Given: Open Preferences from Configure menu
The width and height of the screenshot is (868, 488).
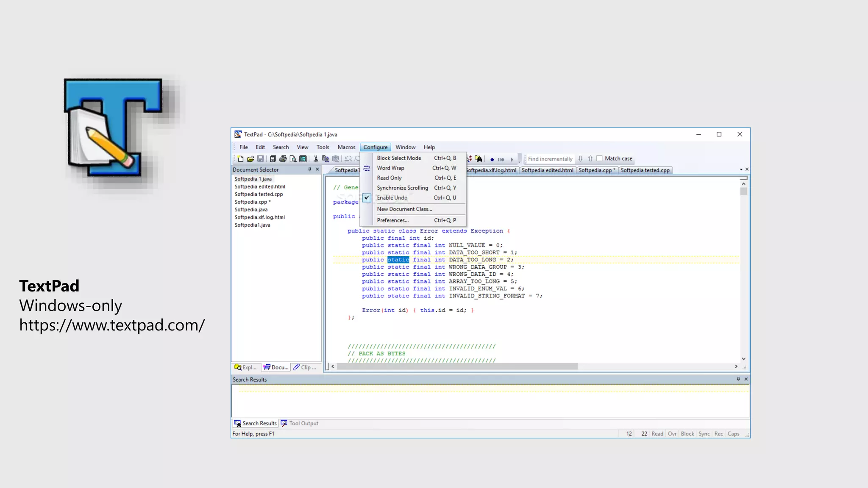Looking at the screenshot, I should (x=392, y=220).
